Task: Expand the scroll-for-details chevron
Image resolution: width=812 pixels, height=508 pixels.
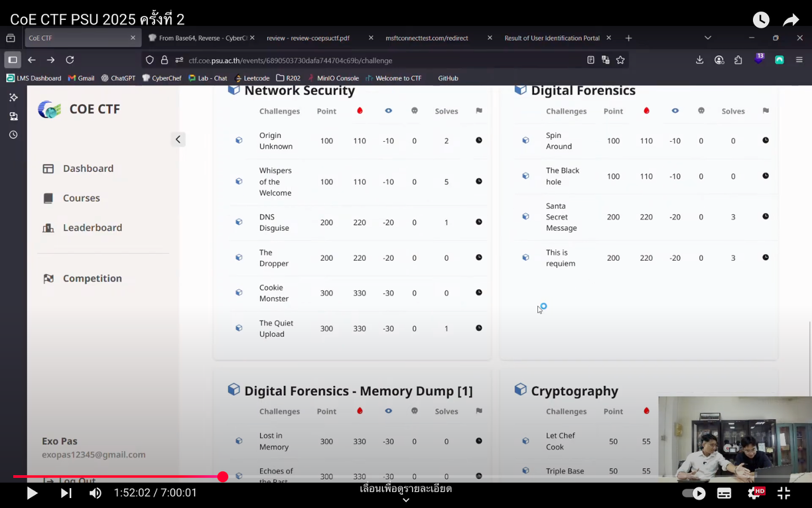Action: [x=405, y=500]
